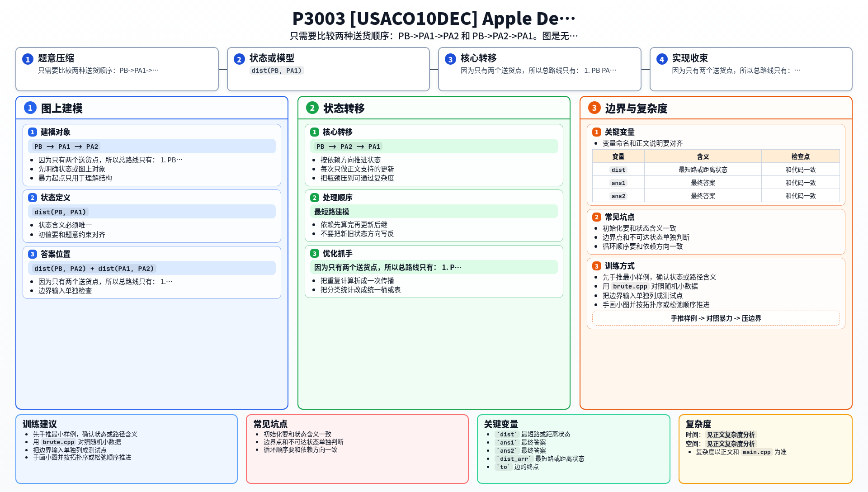Click bullet 把瓶颈压到可通过复杂度
The width and height of the screenshot is (868, 492).
357,178
